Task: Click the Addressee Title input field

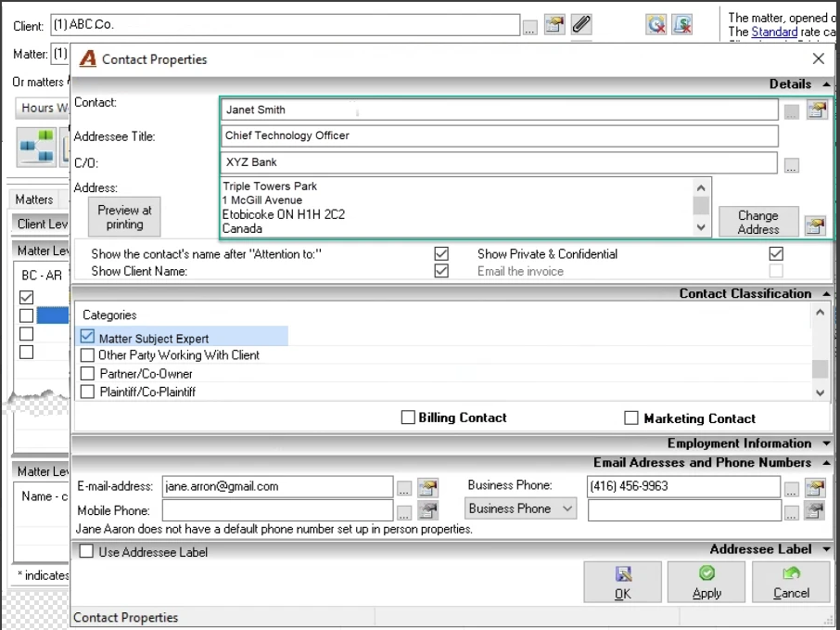Action: coord(500,135)
